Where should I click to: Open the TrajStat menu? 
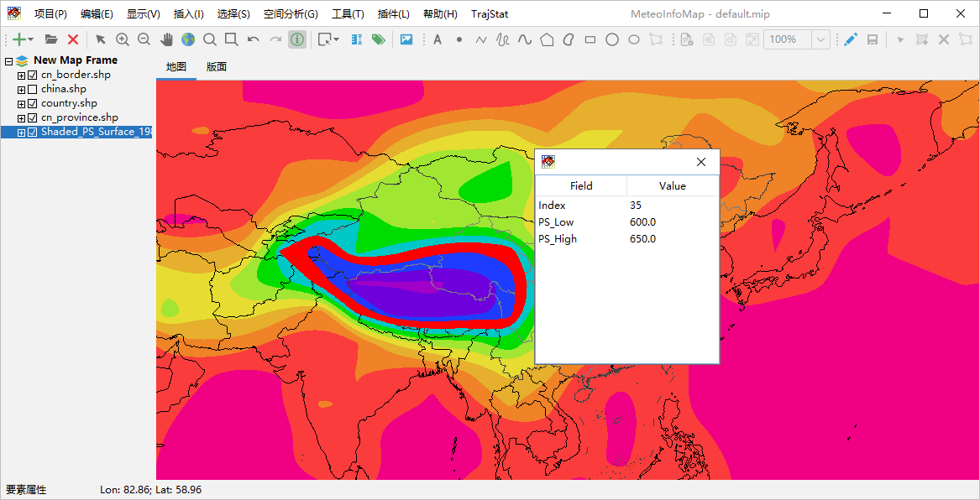(x=490, y=13)
